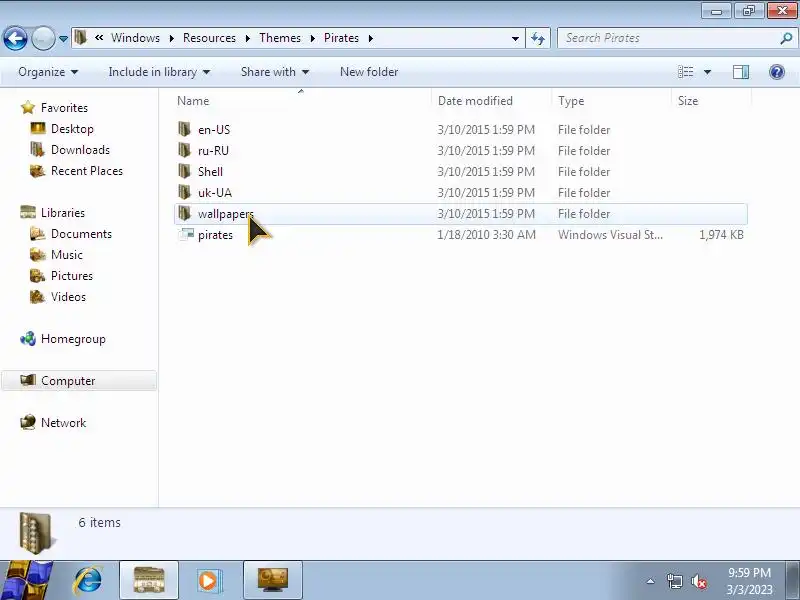Open the Share with menu

coord(275,72)
